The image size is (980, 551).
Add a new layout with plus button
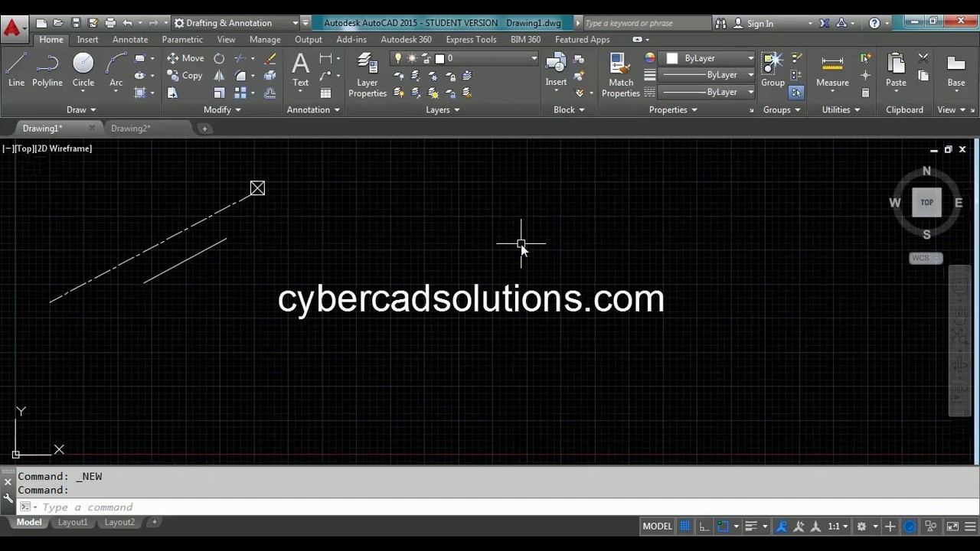pos(154,522)
